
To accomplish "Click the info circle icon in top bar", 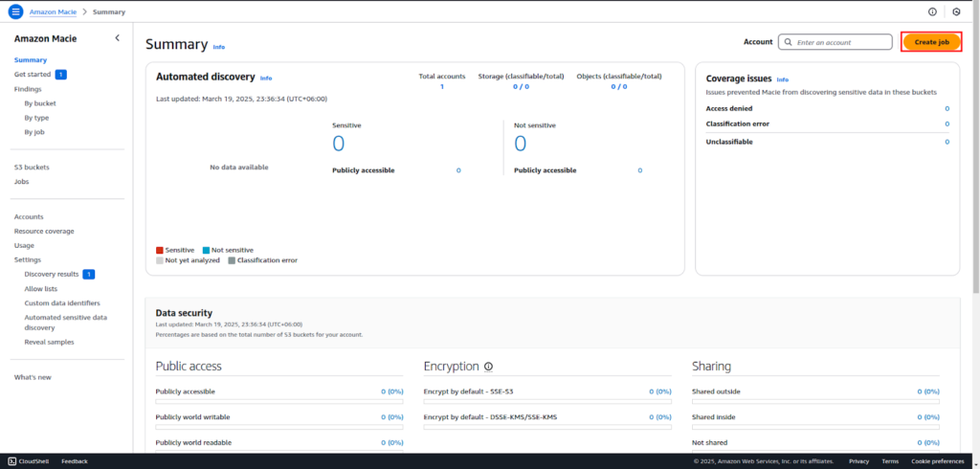I will pos(932,11).
